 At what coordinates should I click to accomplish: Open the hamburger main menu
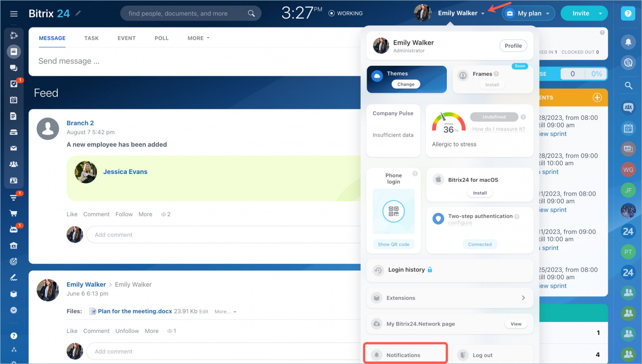pyautogui.click(x=14, y=14)
